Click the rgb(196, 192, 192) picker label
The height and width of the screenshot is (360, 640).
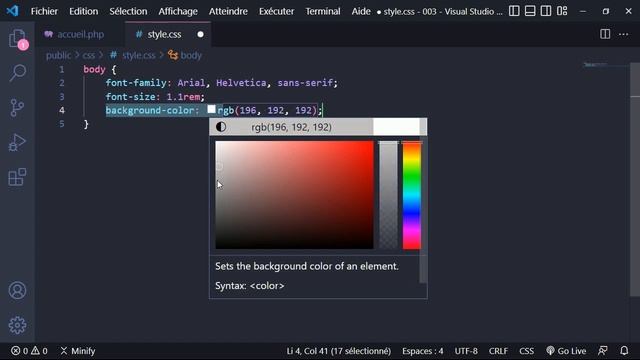[x=291, y=127]
